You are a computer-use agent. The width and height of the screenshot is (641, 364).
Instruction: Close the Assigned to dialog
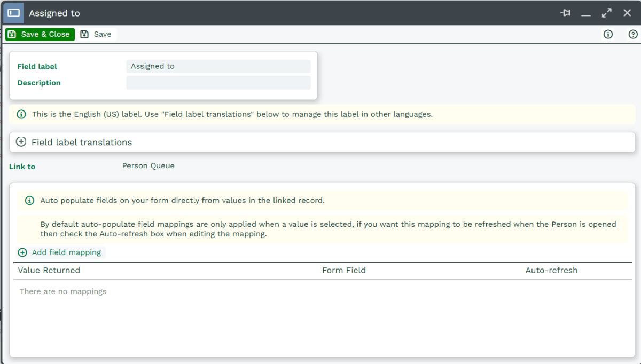pos(627,13)
